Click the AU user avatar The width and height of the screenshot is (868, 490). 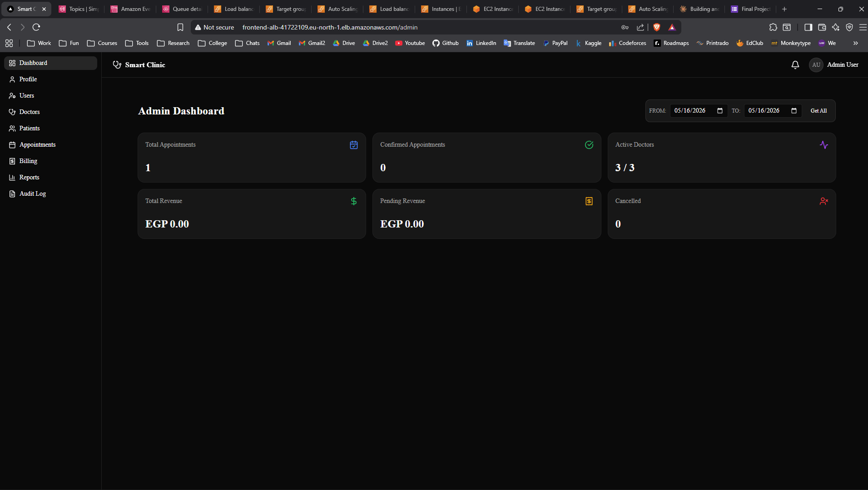[816, 65]
